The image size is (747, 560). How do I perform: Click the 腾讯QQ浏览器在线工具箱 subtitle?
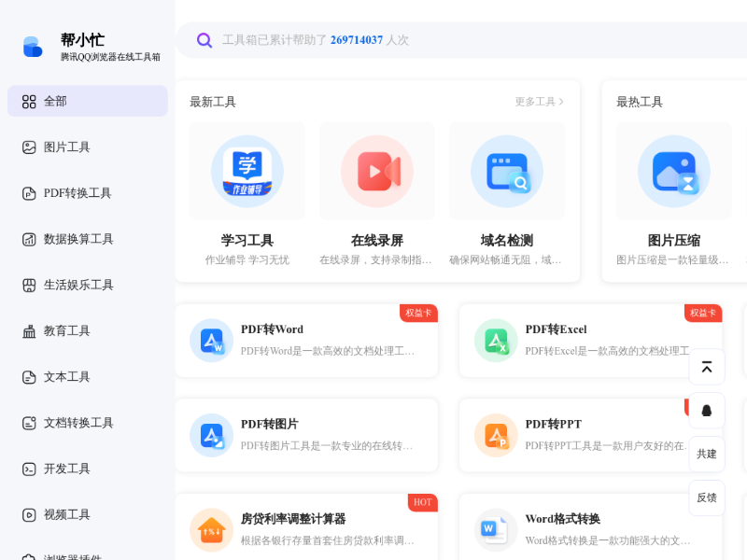[x=110, y=57]
